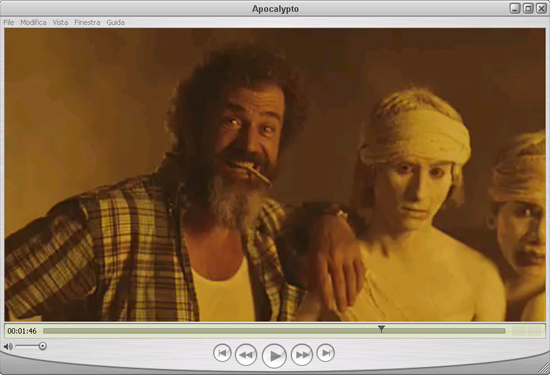The height and width of the screenshot is (375, 550).
Task: Click the Fast Forward button
Action: (x=302, y=355)
